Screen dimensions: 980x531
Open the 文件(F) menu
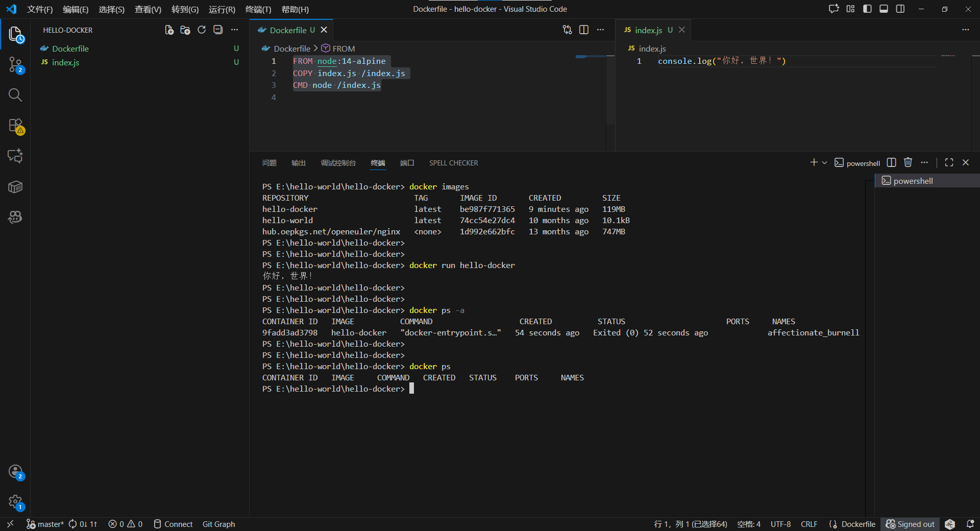pos(40,9)
